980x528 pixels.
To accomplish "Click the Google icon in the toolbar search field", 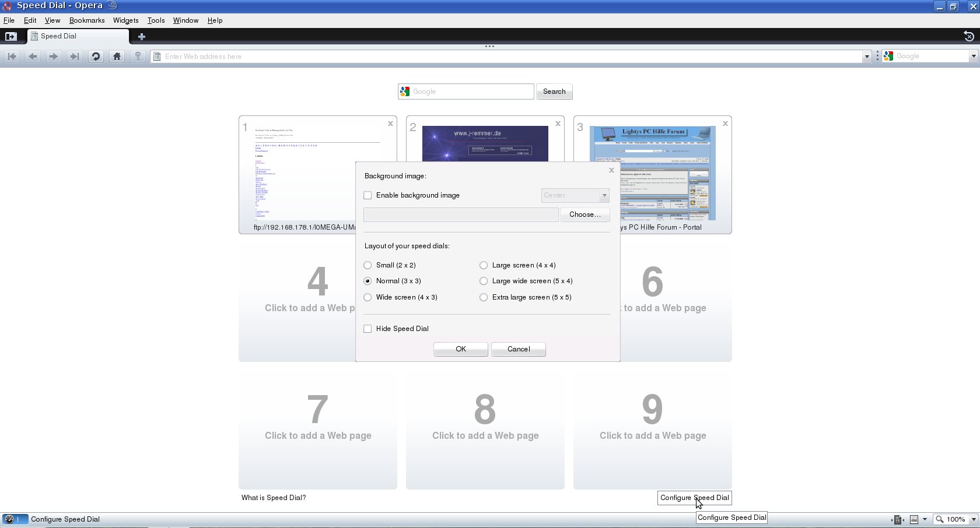I will (888, 56).
